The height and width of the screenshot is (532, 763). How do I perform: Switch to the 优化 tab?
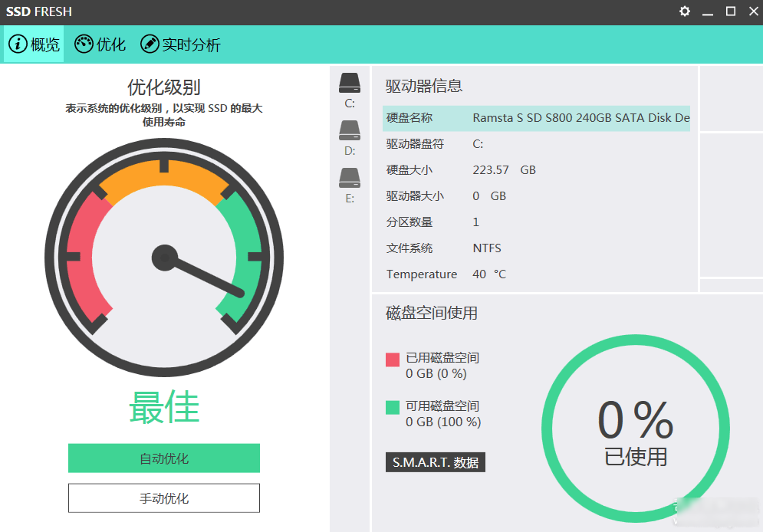click(x=99, y=44)
